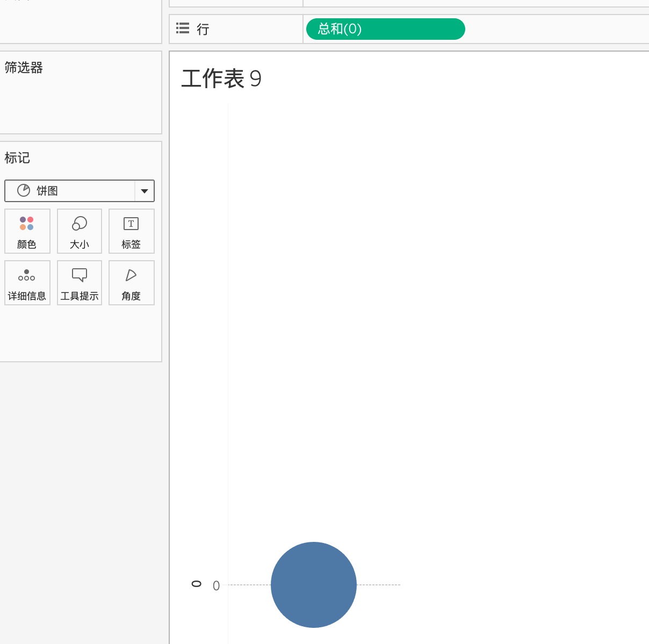Select the 大小 (Size) mark option

pyautogui.click(x=79, y=231)
